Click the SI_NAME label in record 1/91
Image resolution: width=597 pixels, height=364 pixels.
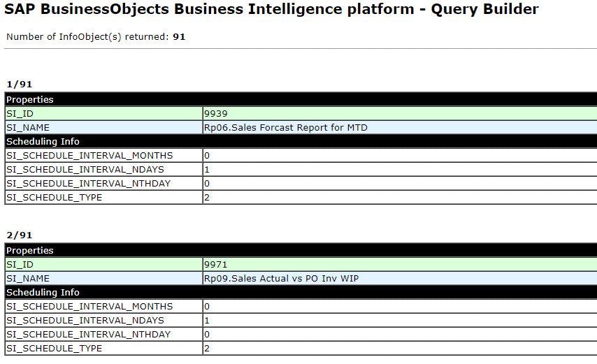[28, 128]
